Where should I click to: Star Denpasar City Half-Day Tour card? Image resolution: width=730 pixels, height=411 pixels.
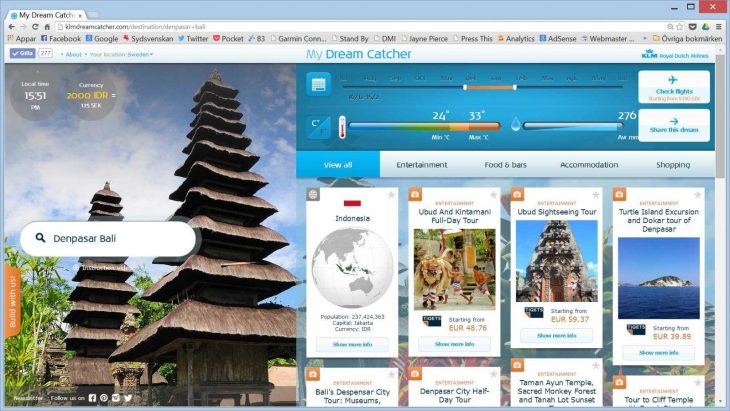point(493,374)
